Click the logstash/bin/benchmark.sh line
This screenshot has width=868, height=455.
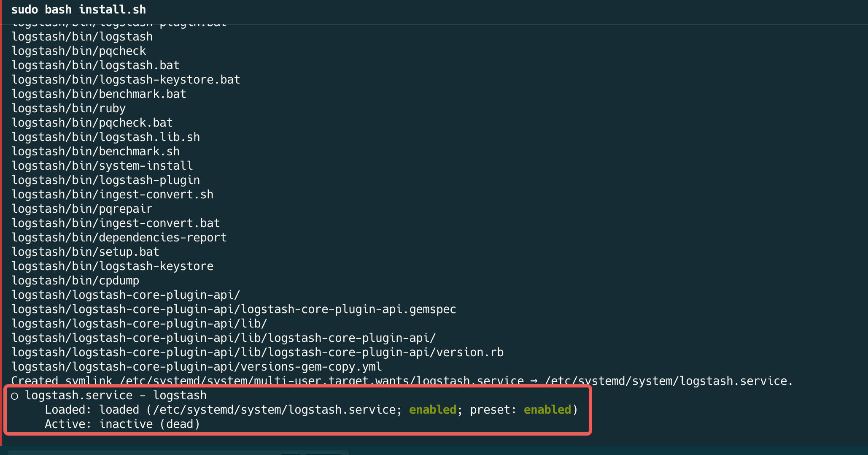(x=95, y=152)
